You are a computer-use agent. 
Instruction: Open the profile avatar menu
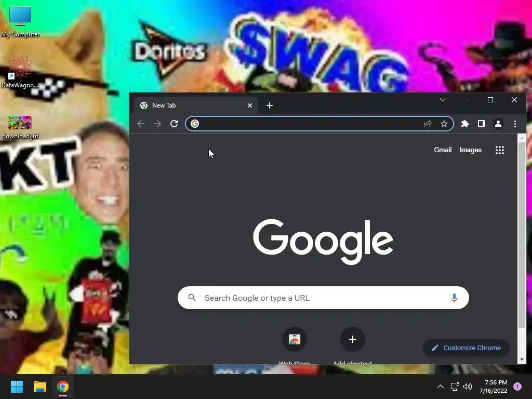coord(498,124)
